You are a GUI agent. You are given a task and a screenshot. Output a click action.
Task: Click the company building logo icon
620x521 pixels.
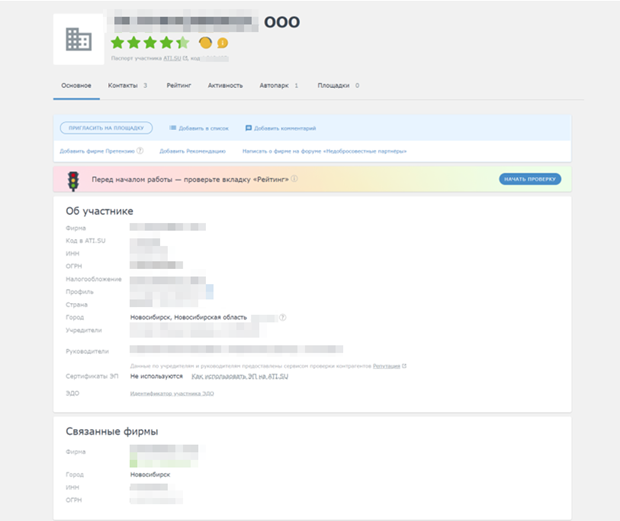(79, 39)
